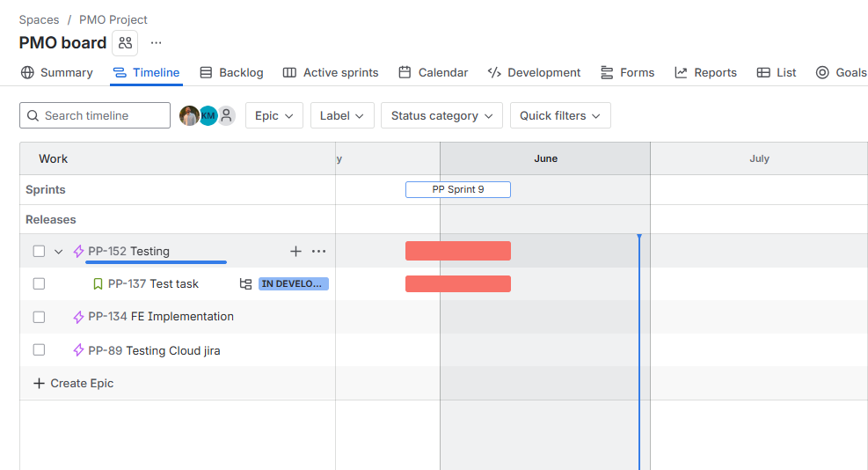The image size is (868, 470).
Task: Open the Goals tab
Action: tap(841, 72)
